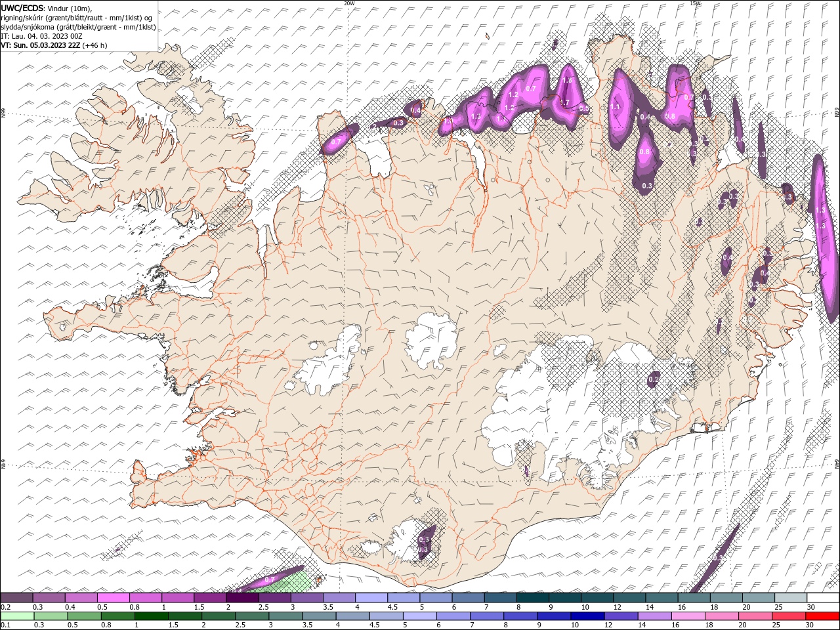
Task: Select snow legend swatch starting at 14
Action: [661, 598]
